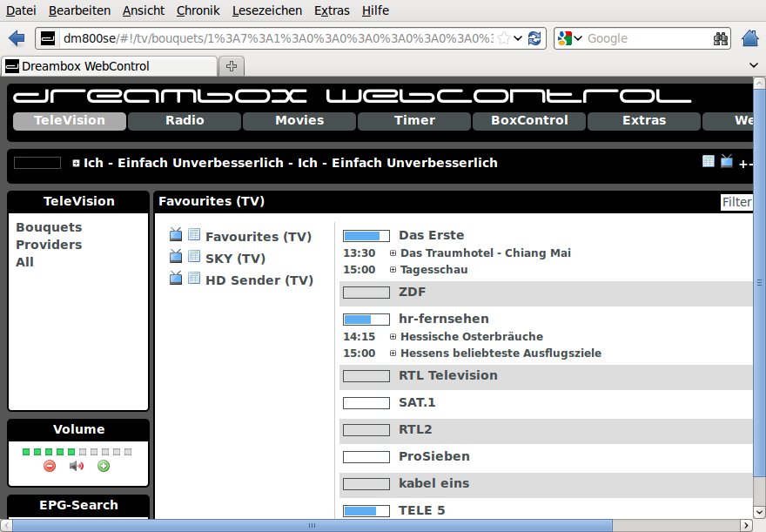Viewport: 766px width, 532px height.
Task: Expand Hessische Osterbräuche event details
Action: coord(393,337)
